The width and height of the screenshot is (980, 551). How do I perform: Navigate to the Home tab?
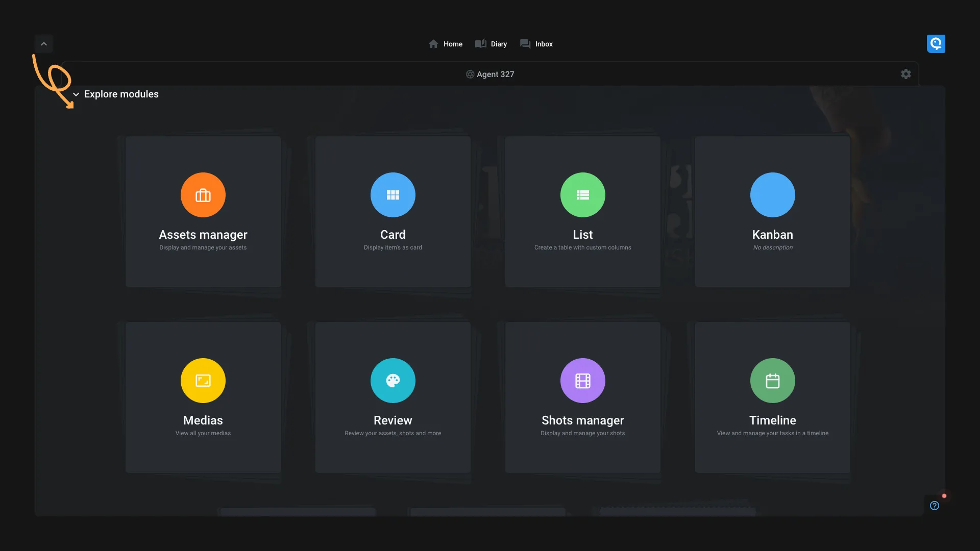click(x=446, y=44)
